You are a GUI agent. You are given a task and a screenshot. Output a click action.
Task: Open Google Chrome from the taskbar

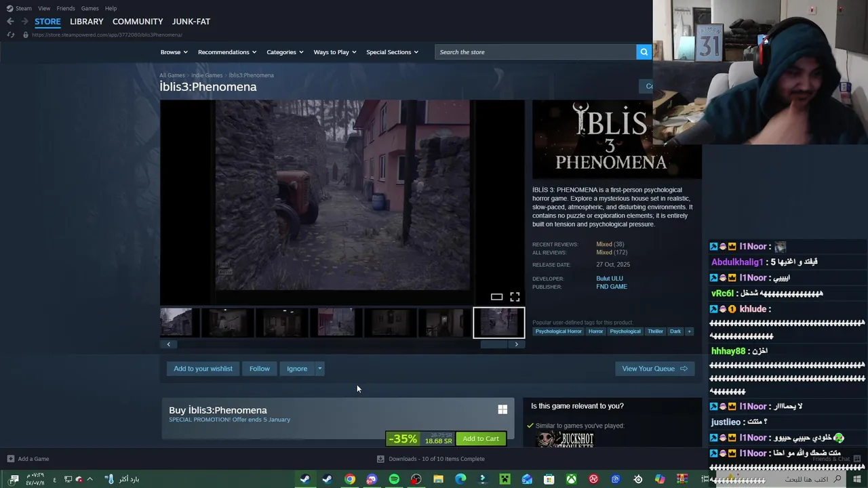(349, 479)
